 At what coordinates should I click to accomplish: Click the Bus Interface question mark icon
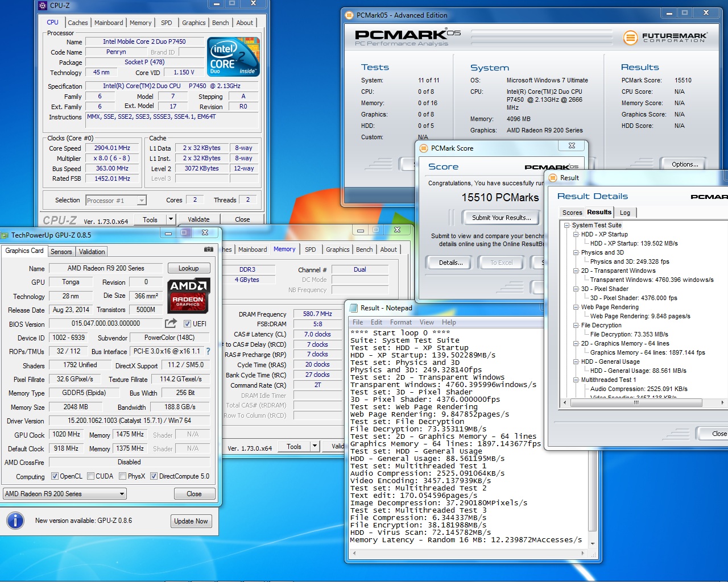[208, 351]
